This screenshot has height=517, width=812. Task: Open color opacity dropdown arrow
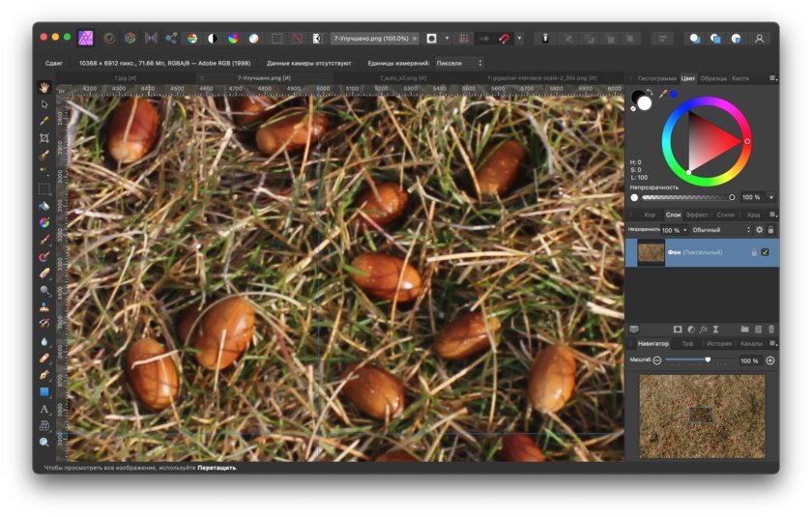tap(771, 197)
